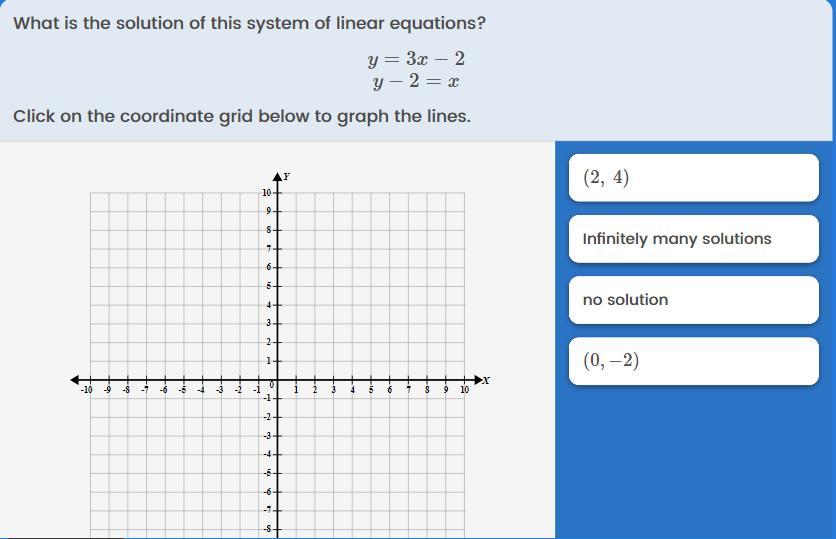The width and height of the screenshot is (836, 539).
Task: Choose the "Infinitely many solutions" answer
Action: (693, 239)
